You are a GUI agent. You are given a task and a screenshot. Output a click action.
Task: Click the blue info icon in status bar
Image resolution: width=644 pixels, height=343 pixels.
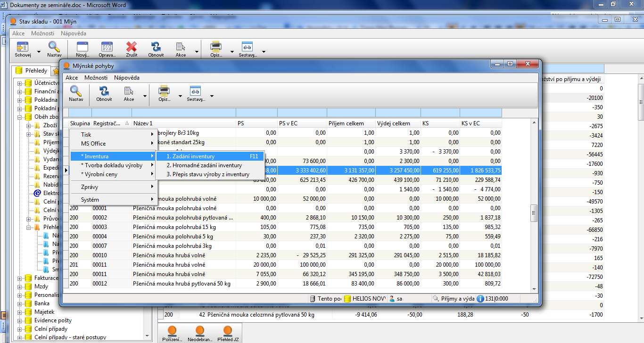(480, 298)
